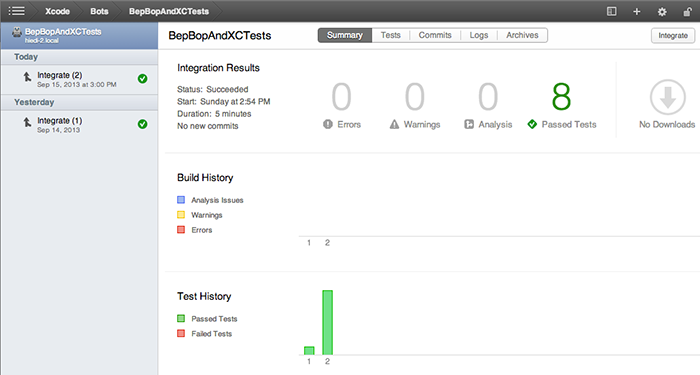Select the Summary tab
This screenshot has width=700, height=375.
(345, 35)
